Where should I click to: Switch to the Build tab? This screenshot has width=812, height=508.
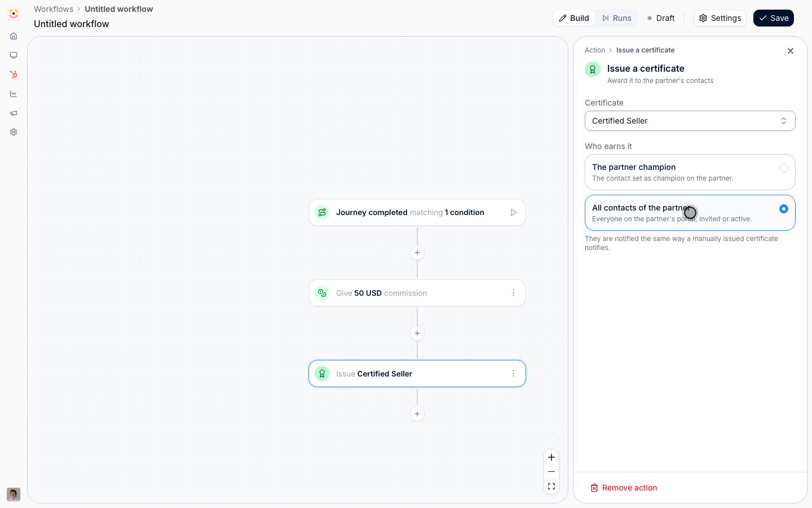574,18
